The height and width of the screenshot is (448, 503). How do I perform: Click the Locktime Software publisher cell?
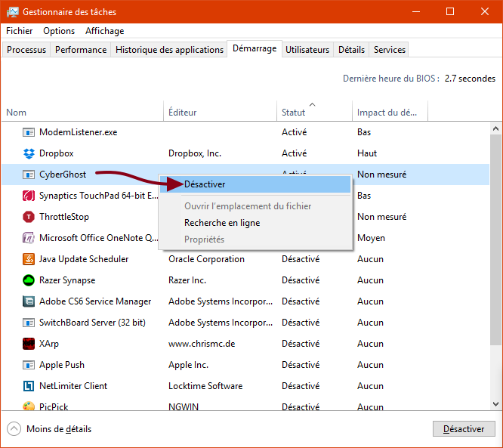tap(205, 386)
